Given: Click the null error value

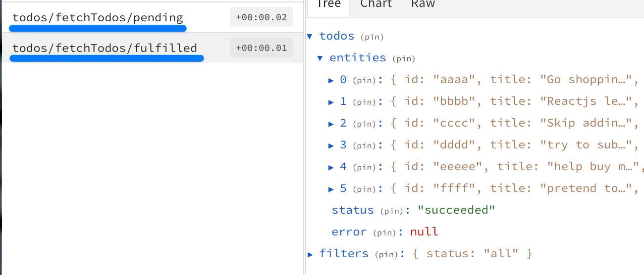Looking at the screenshot, I should pyautogui.click(x=425, y=232).
